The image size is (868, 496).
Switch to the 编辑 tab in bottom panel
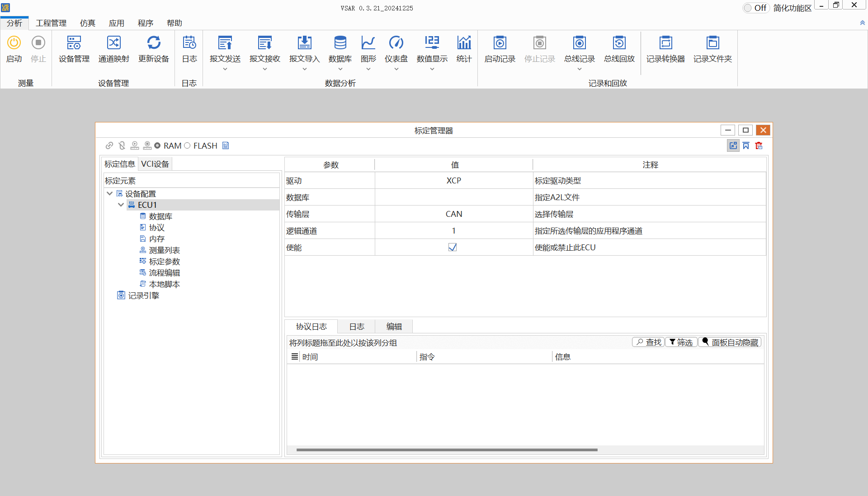[394, 326]
